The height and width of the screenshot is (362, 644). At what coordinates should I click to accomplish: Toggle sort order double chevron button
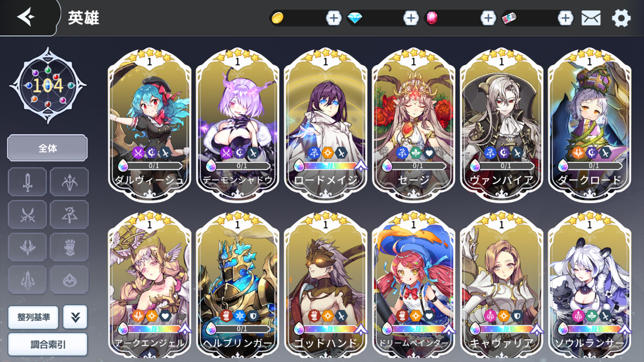click(x=75, y=317)
